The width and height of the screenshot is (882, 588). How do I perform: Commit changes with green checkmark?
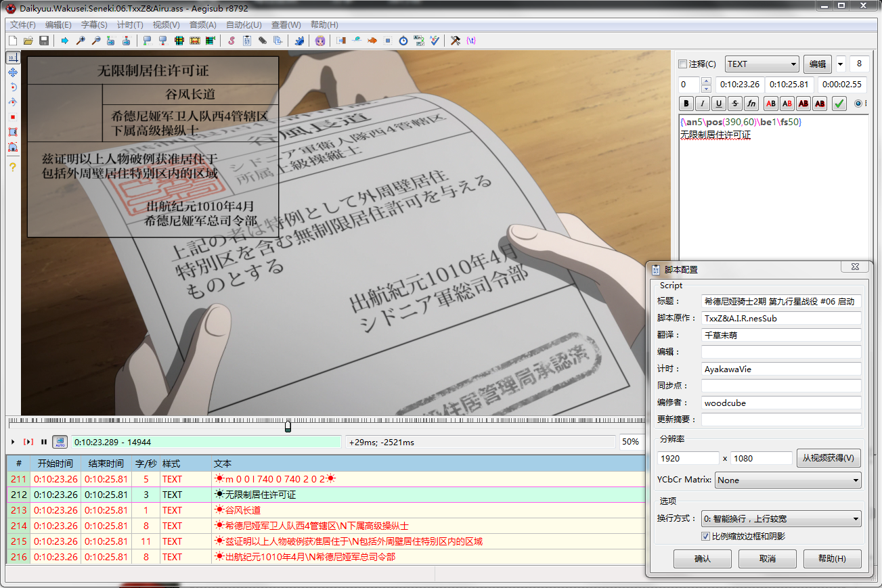pos(839,104)
